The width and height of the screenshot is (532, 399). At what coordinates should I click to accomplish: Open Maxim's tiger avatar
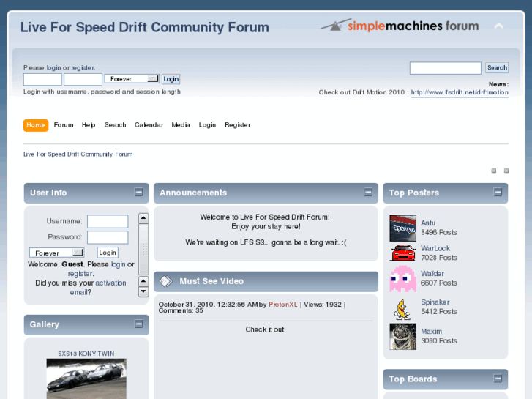pos(402,337)
